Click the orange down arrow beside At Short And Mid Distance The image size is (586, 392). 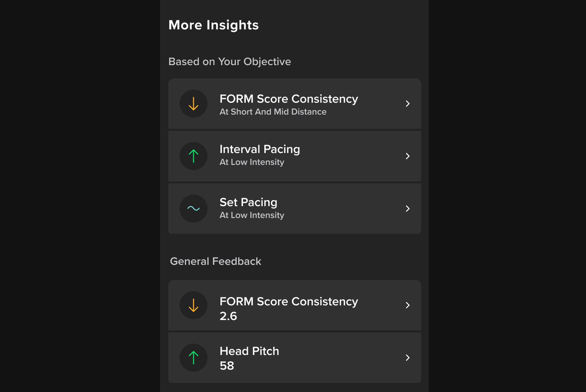193,104
